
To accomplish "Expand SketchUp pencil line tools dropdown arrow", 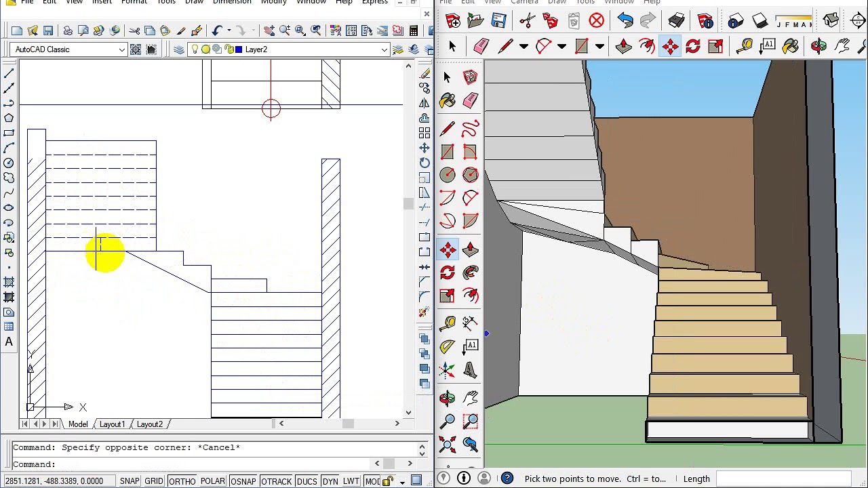I will (524, 46).
